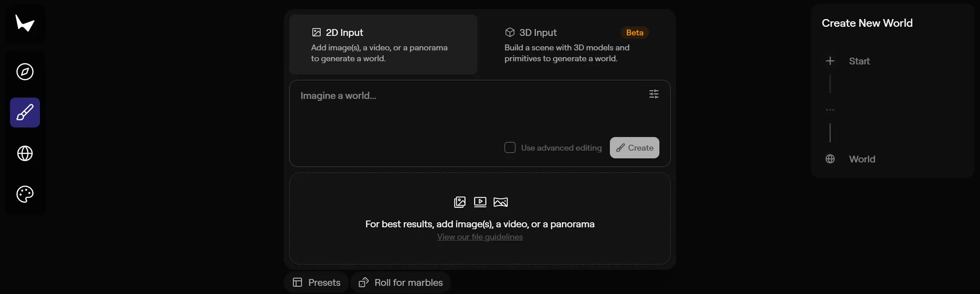This screenshot has width=980, height=294.
Task: Click the add panorama icon
Action: point(500,202)
